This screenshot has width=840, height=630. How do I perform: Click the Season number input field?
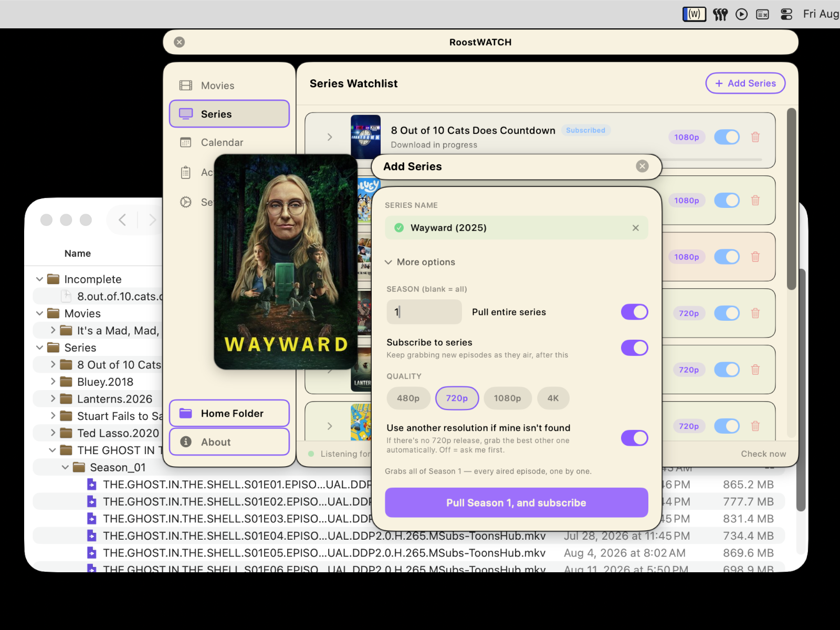pos(424,312)
